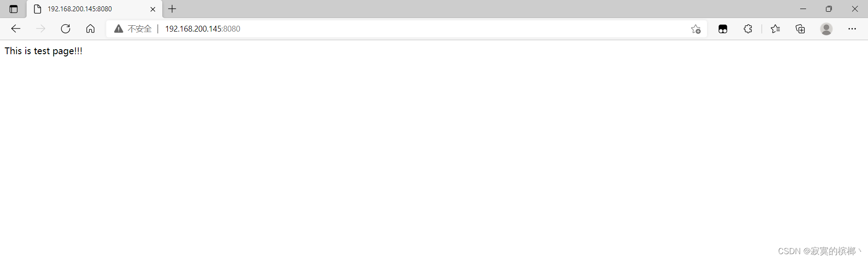Screen dimensions: 868x260
Task: Open the Extensions puzzle icon
Action: 748,29
